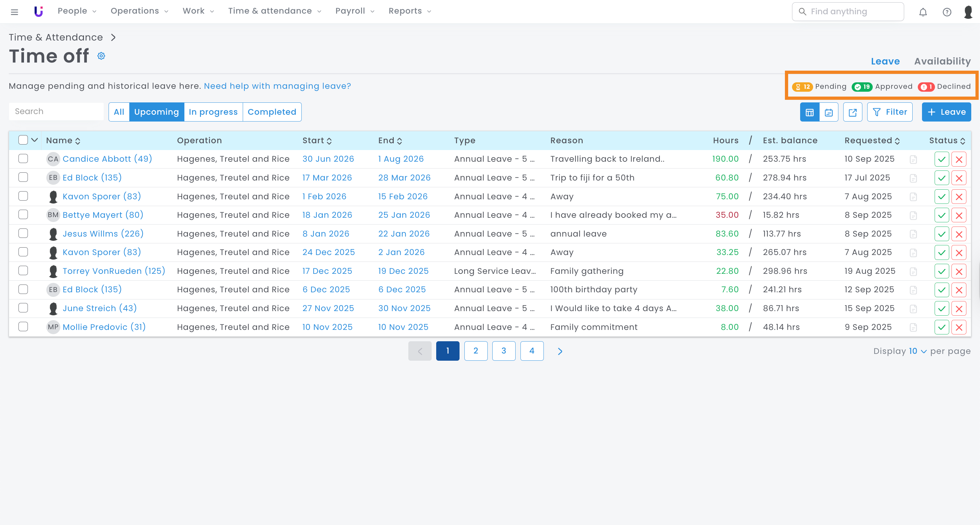Switch to the Availability tab

pyautogui.click(x=942, y=61)
